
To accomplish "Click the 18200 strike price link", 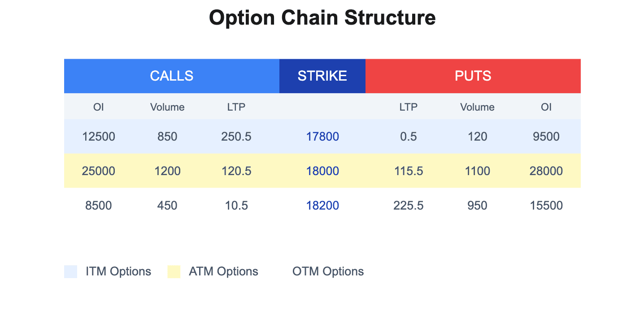I will [322, 206].
